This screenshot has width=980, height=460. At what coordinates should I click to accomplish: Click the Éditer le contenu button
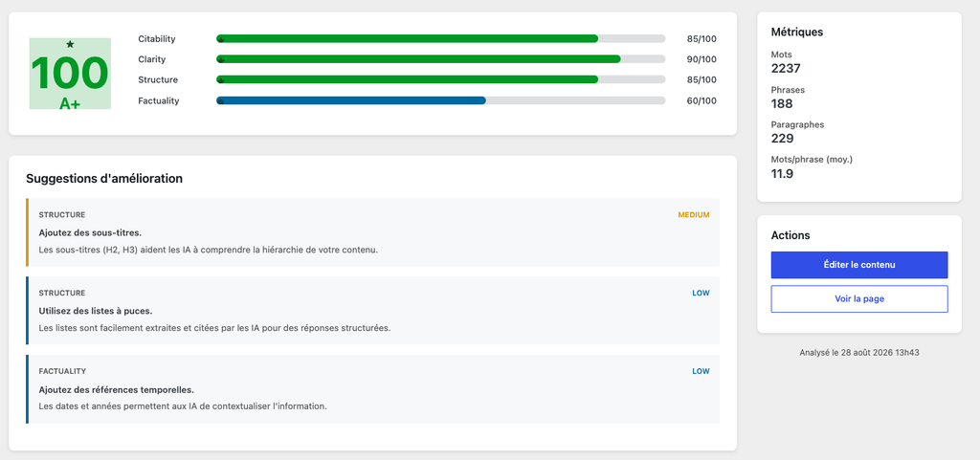859,265
